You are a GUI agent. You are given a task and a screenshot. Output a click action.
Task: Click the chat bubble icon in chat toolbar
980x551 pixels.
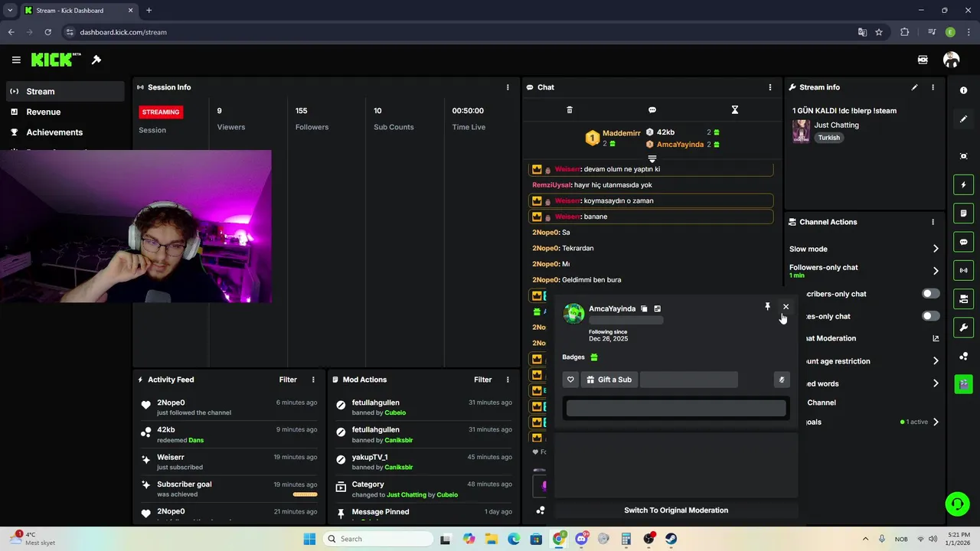coord(652,110)
